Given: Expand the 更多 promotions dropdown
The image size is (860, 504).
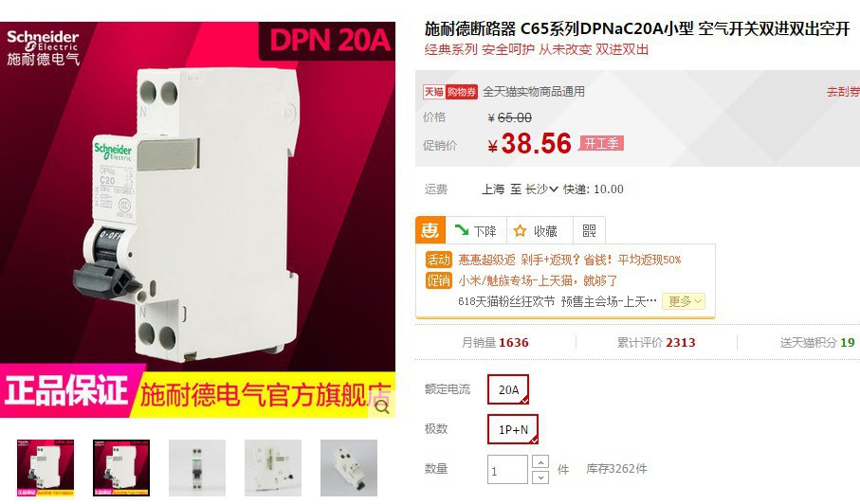Looking at the screenshot, I should (x=684, y=301).
